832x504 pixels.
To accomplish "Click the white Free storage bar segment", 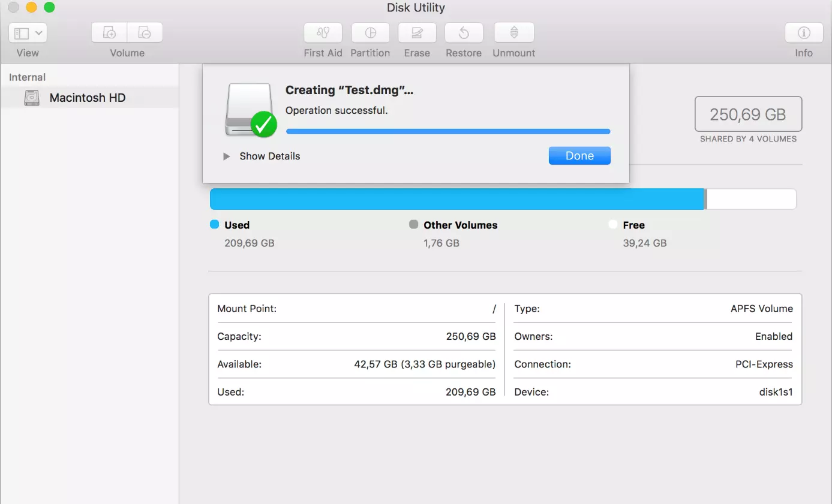I will (752, 199).
